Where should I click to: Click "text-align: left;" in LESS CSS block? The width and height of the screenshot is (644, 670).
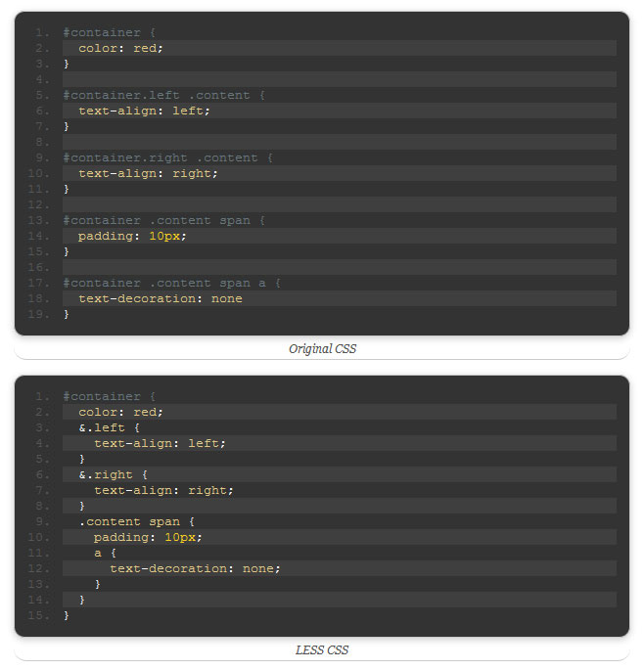point(160,443)
